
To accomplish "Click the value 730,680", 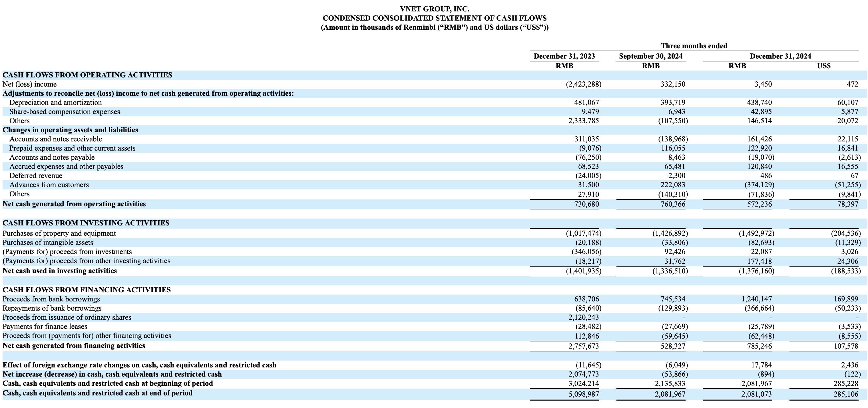I will 586,204.
